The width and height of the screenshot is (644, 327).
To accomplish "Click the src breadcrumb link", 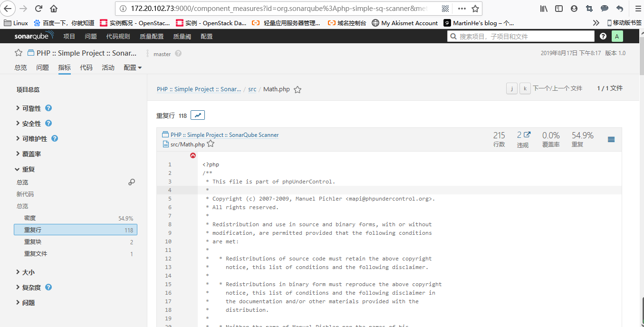I will click(x=252, y=89).
